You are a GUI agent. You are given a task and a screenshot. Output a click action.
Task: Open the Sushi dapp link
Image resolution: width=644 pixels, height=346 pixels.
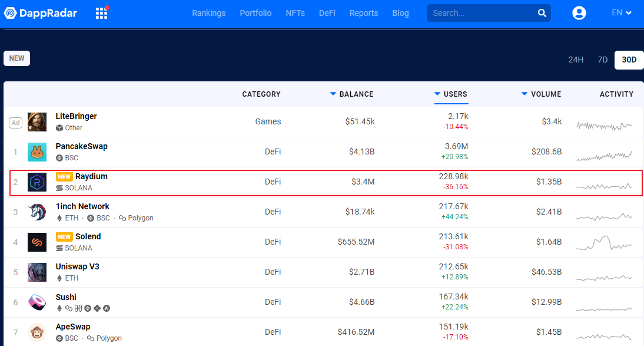point(66,297)
